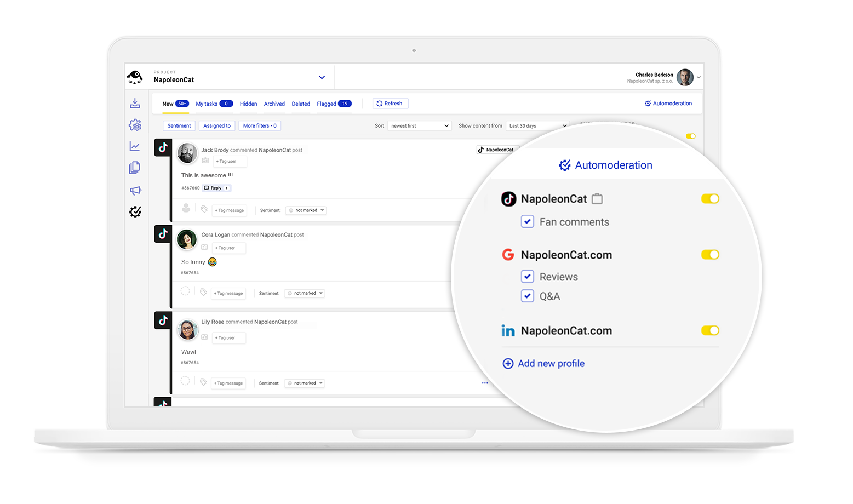Open the Sentiment filter button
Viewport: 853px width, 504px height.
click(x=179, y=125)
